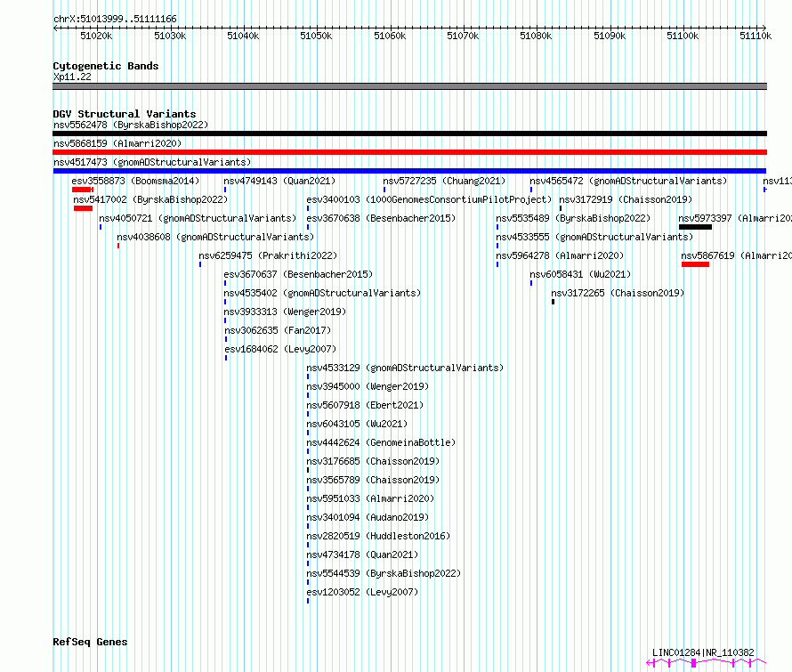Click nsv4442624 (GenomeinaBottle) label
The width and height of the screenshot is (792, 672).
tap(381, 442)
